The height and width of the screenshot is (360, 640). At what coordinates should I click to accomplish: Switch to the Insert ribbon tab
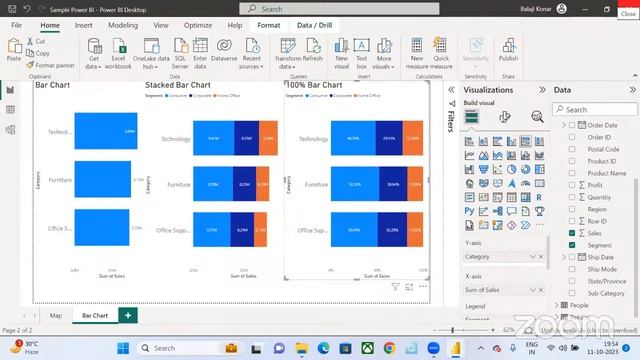pyautogui.click(x=83, y=25)
